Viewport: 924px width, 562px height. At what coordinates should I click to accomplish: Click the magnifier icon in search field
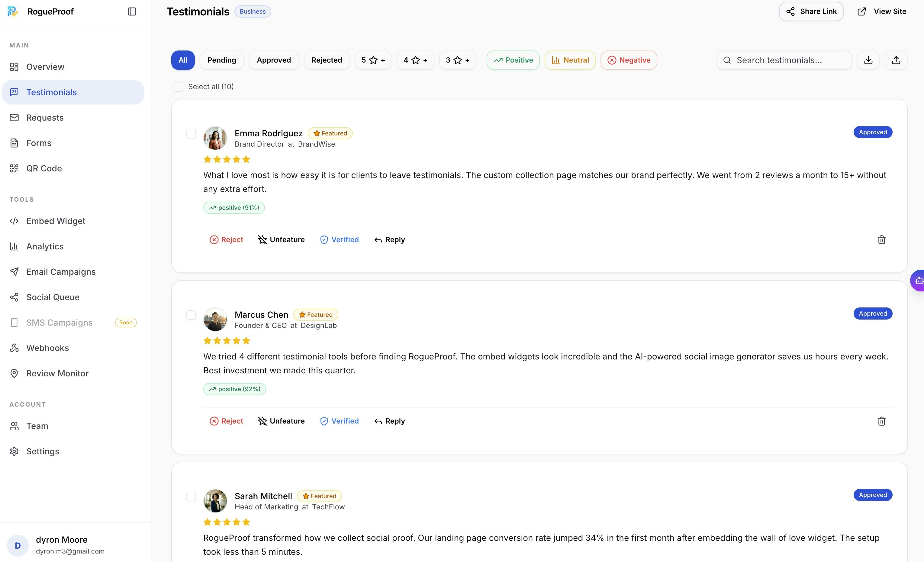[727, 60]
